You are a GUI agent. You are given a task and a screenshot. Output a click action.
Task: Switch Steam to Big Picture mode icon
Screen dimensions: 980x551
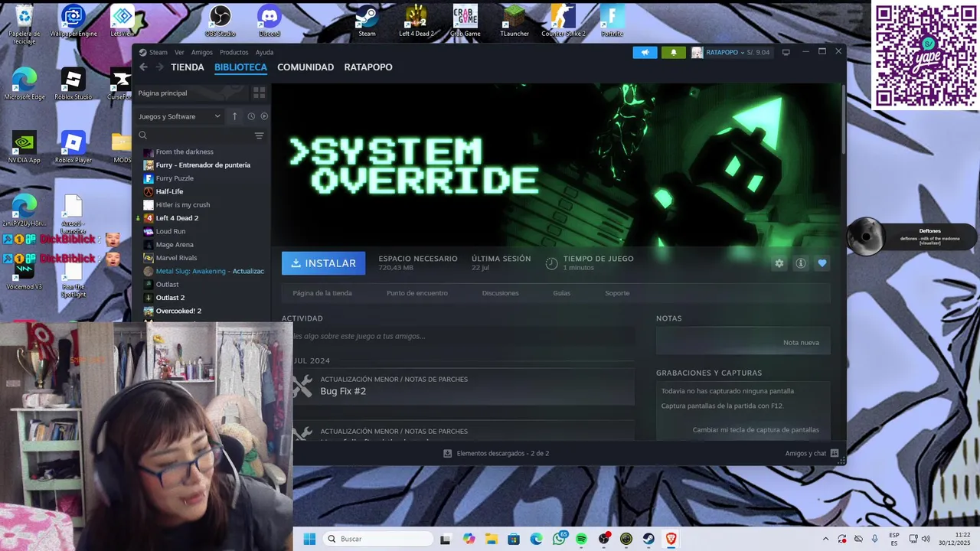[x=786, y=52]
